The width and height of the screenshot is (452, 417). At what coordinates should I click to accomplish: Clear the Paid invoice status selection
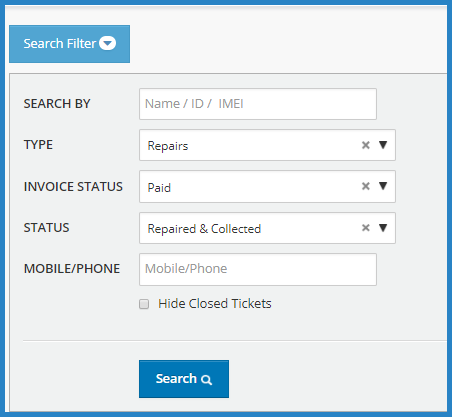366,186
